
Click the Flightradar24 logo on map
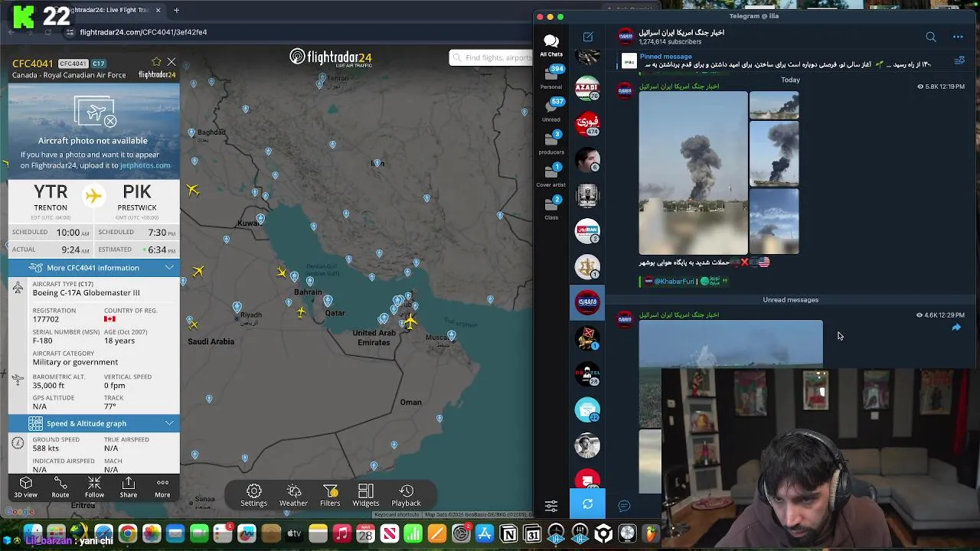tap(330, 58)
